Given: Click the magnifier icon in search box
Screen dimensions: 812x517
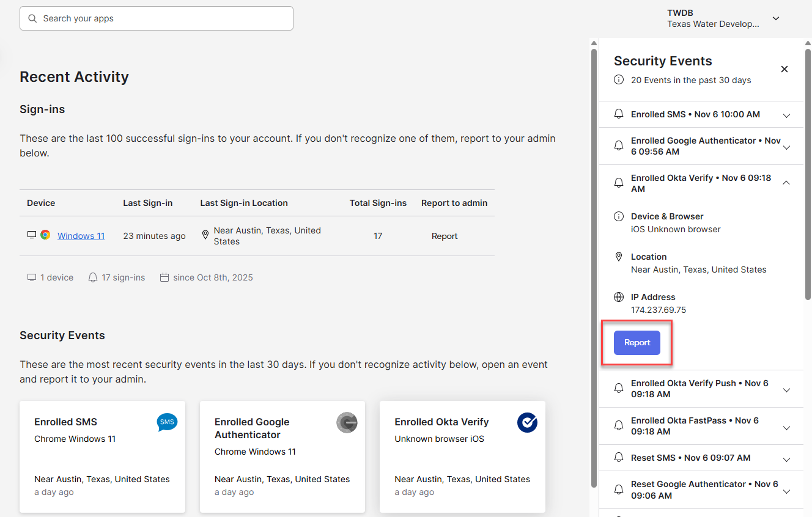Looking at the screenshot, I should point(33,18).
